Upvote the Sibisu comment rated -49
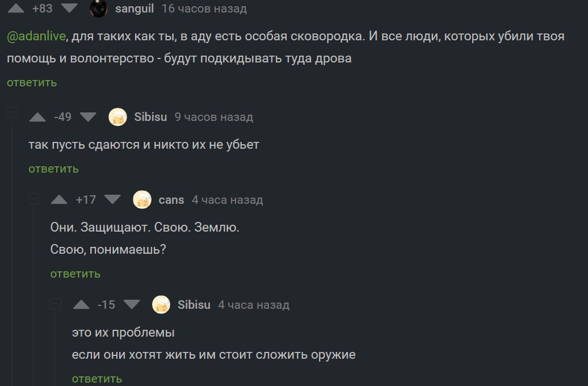Image resolution: width=588 pixels, height=386 pixels. 37,117
